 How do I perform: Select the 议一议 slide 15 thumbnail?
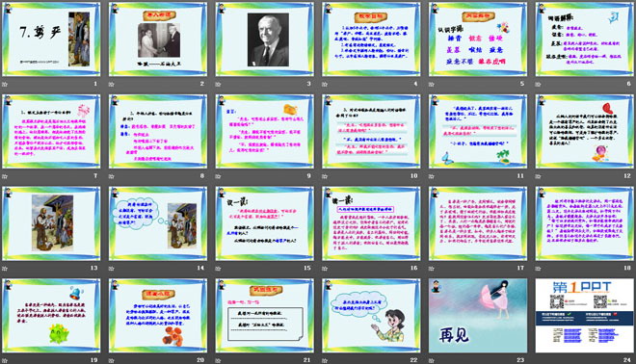coord(264,223)
